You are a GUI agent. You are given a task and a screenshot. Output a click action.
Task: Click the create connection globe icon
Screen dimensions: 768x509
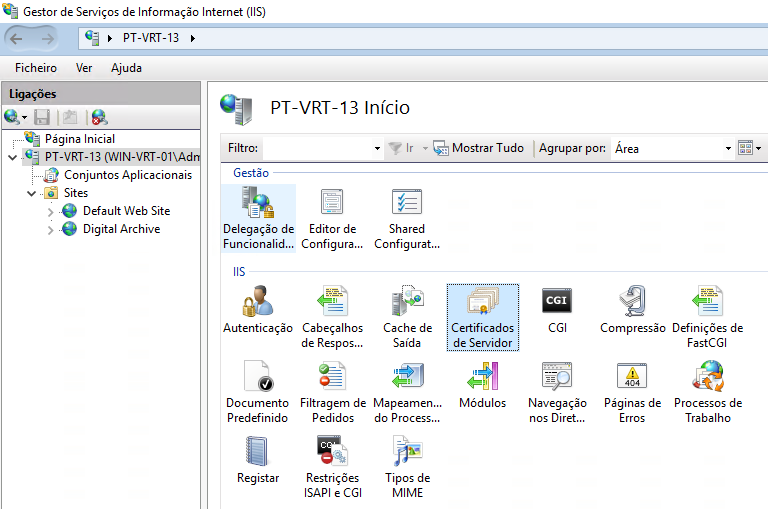click(x=11, y=117)
